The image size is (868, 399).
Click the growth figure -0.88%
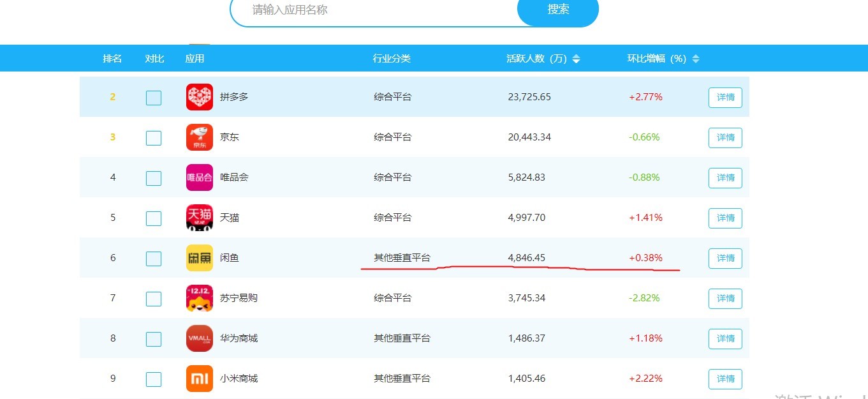pos(644,177)
